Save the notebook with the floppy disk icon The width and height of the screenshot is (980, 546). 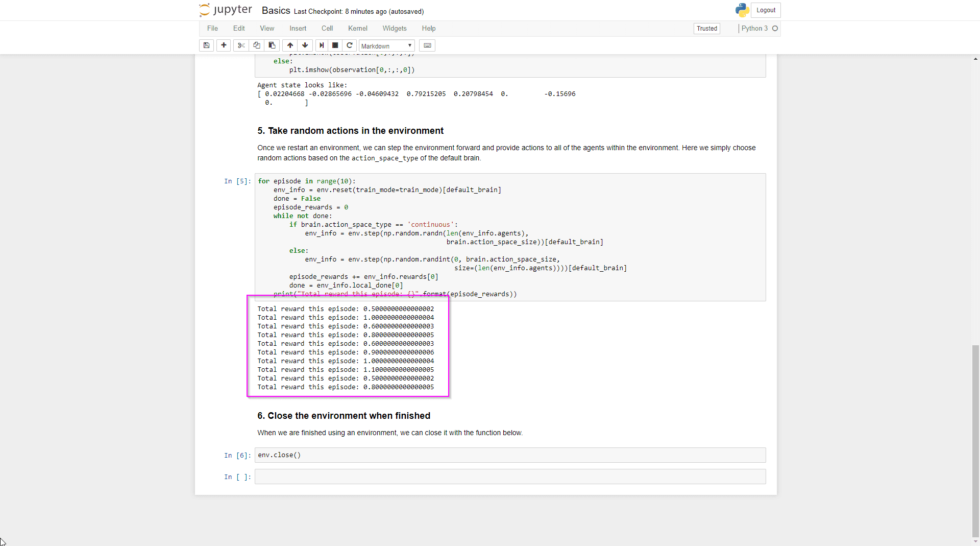(206, 45)
